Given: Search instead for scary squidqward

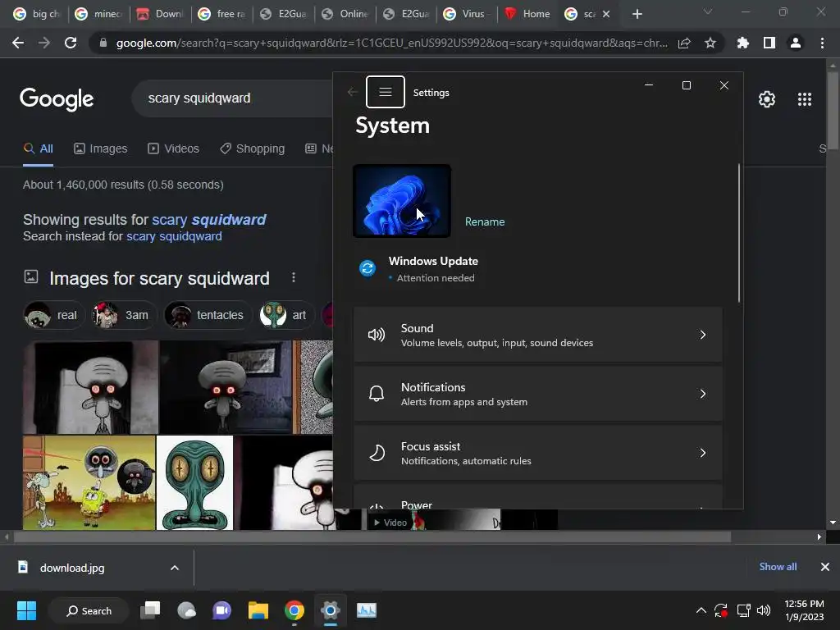Looking at the screenshot, I should tap(174, 236).
